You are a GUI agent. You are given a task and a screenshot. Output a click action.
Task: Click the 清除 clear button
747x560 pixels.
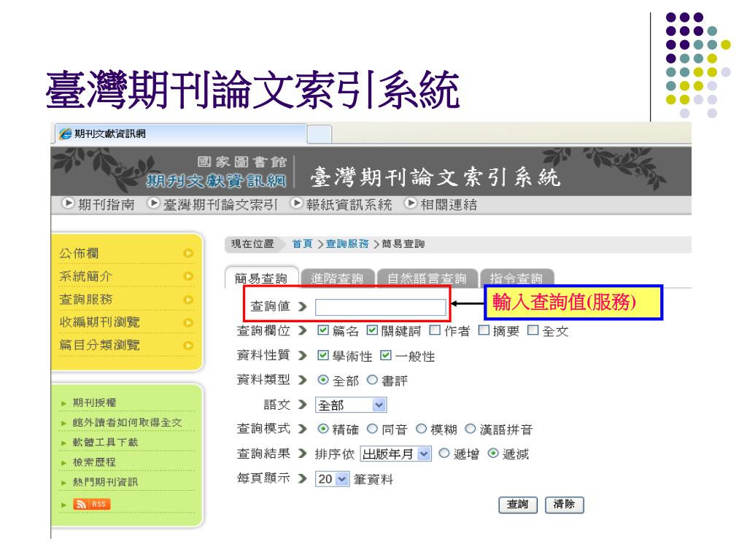click(x=565, y=505)
